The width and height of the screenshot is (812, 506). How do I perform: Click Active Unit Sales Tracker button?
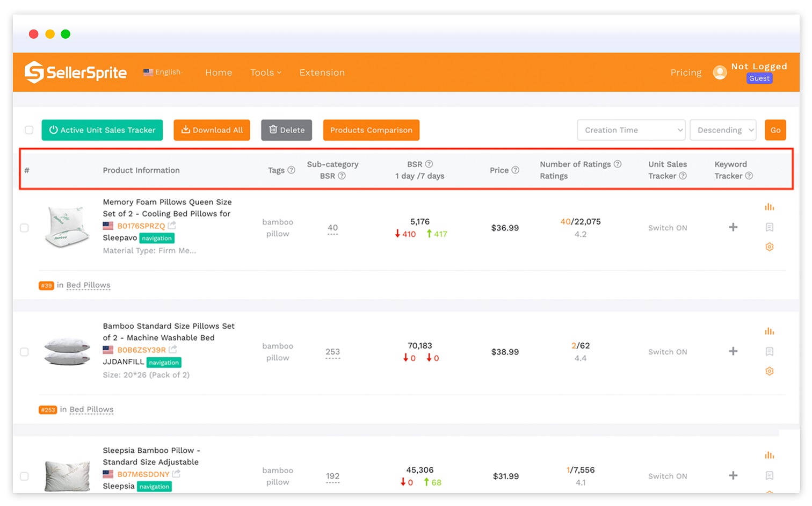pyautogui.click(x=102, y=130)
